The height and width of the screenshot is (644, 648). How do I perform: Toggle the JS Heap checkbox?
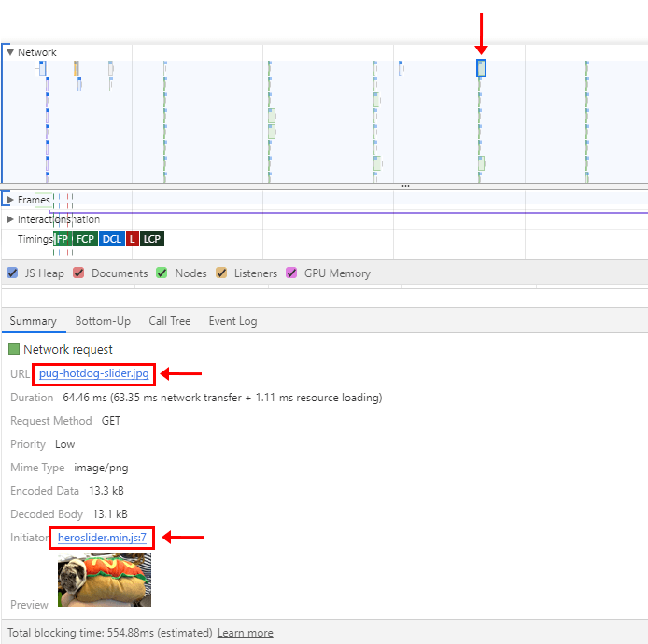pyautogui.click(x=12, y=273)
